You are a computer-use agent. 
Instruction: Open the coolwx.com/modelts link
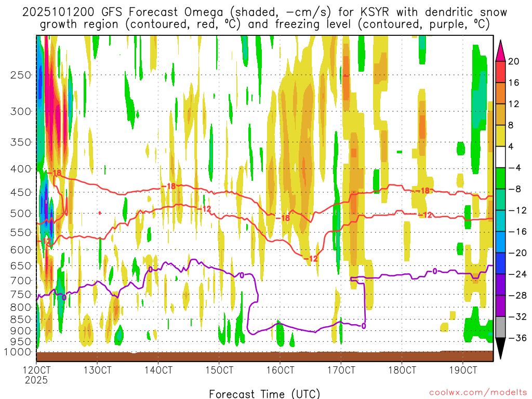coord(478,393)
